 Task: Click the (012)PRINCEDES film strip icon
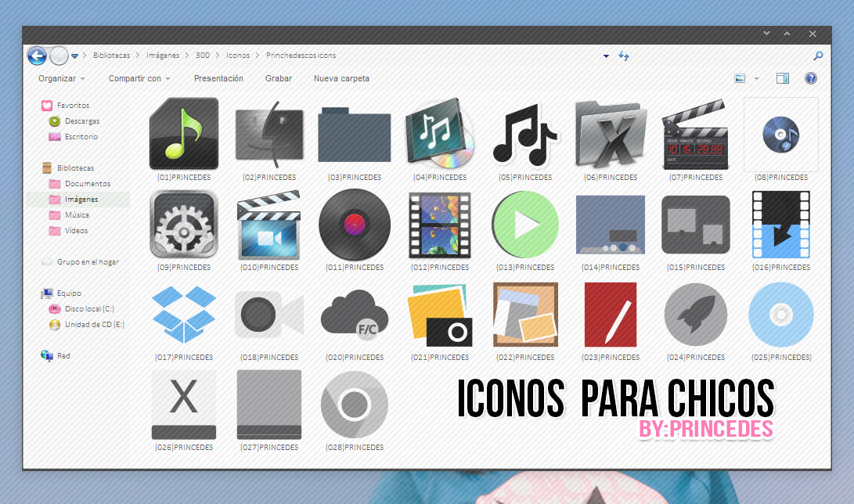tap(440, 225)
